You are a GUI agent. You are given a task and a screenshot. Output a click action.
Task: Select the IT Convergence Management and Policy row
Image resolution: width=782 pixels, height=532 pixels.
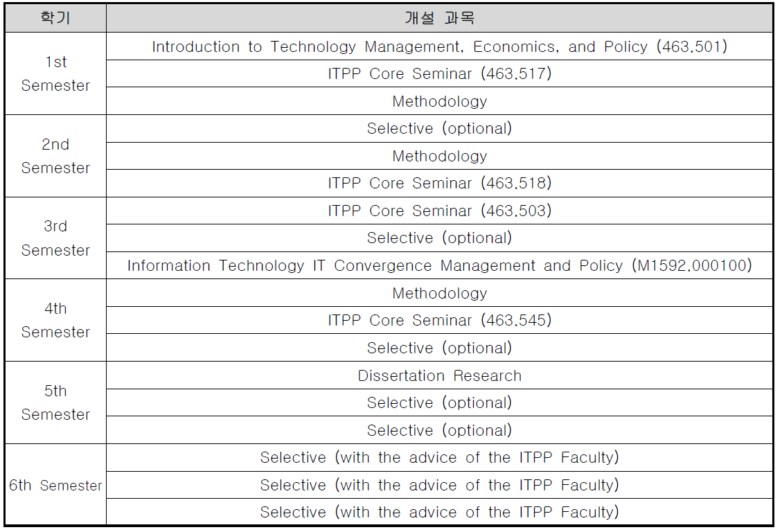[x=439, y=265]
